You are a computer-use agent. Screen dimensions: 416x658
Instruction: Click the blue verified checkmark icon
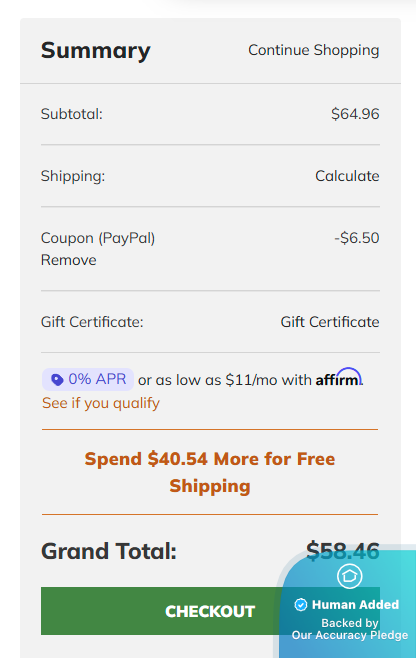[301, 605]
